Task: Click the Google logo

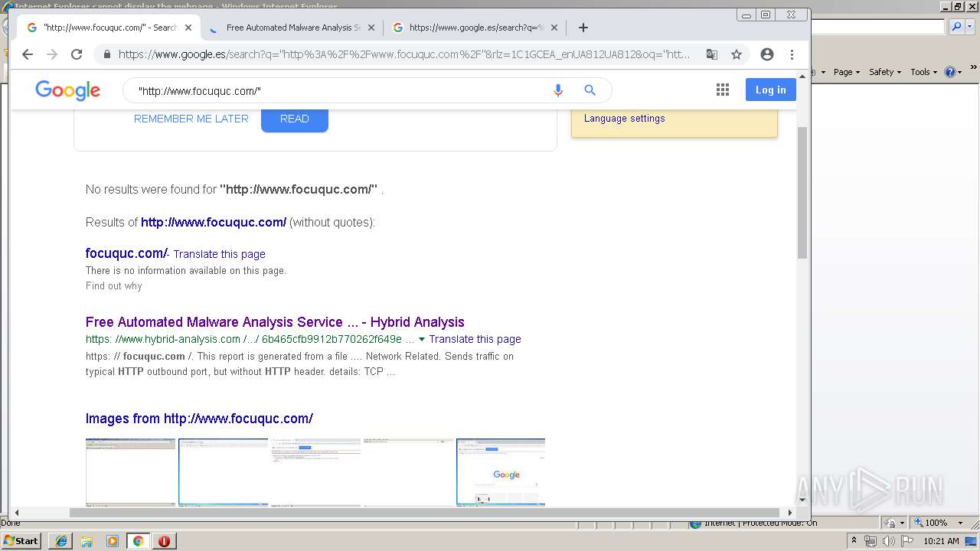Action: pos(67,90)
